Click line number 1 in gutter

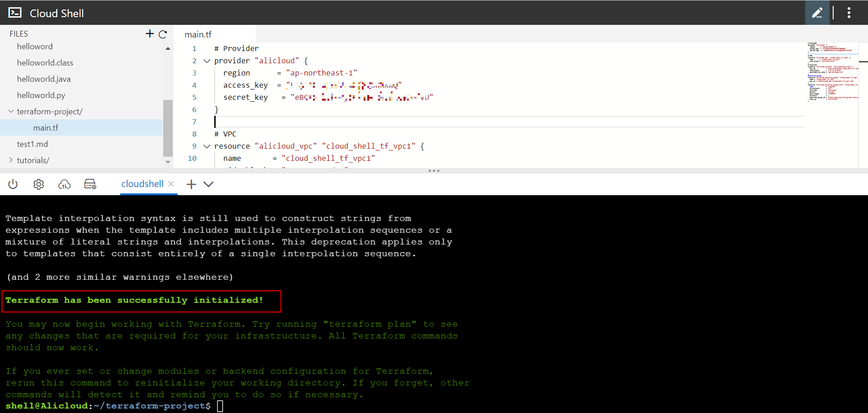click(194, 49)
